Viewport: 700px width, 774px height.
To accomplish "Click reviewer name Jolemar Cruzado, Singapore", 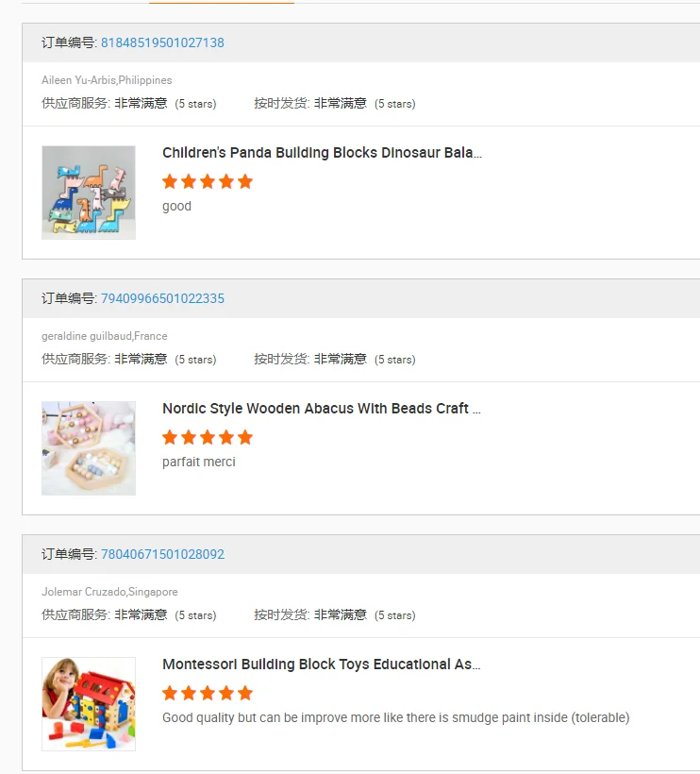I will (x=109, y=592).
